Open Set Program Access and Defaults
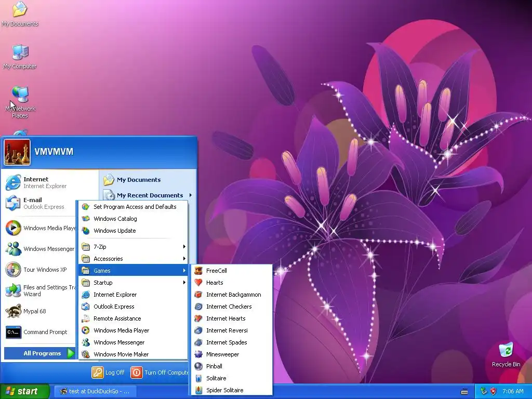 (x=133, y=207)
